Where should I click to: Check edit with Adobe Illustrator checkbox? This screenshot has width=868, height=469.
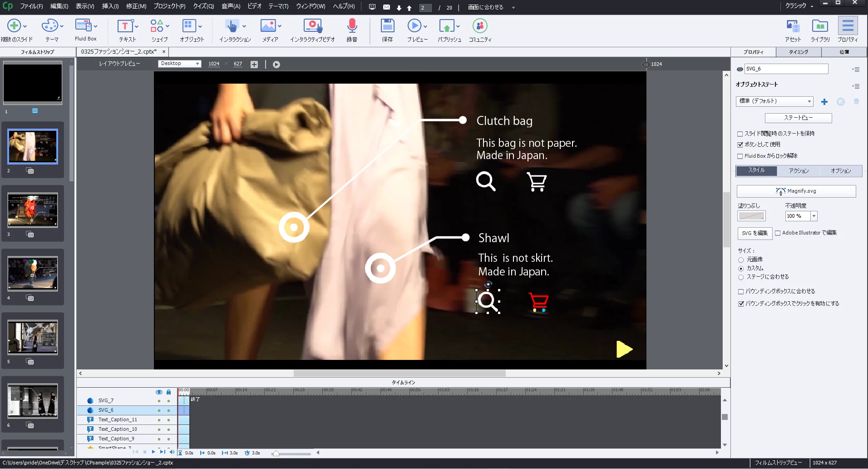point(778,233)
